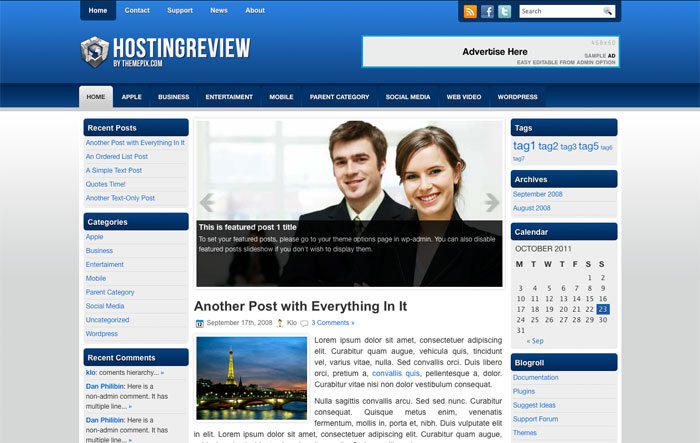Select the BUSINESS category tab

pyautogui.click(x=174, y=97)
